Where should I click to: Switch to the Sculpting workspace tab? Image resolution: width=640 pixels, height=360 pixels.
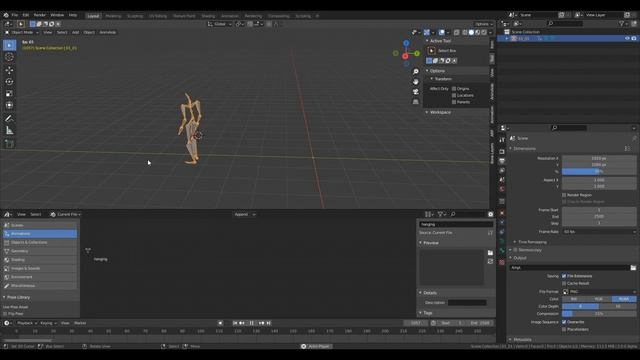click(135, 16)
